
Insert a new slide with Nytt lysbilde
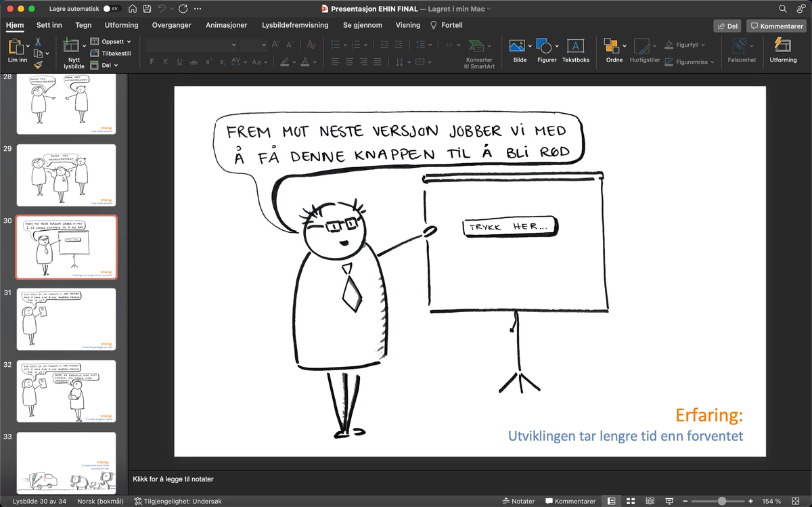point(71,46)
